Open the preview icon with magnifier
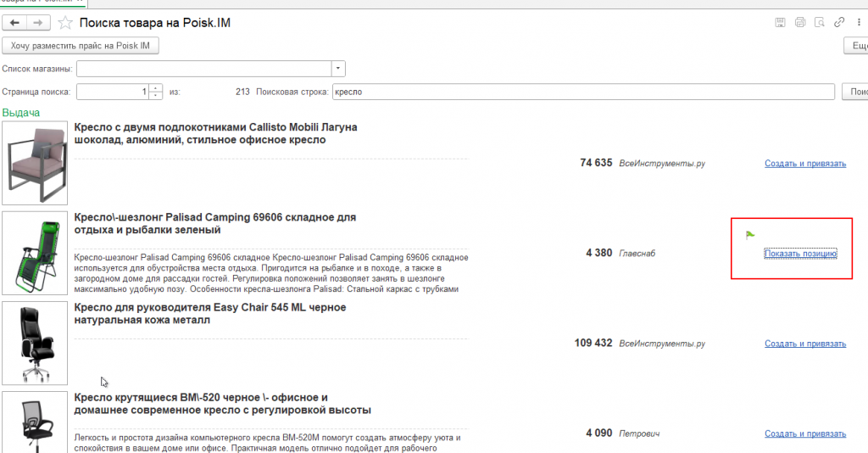 [820, 22]
